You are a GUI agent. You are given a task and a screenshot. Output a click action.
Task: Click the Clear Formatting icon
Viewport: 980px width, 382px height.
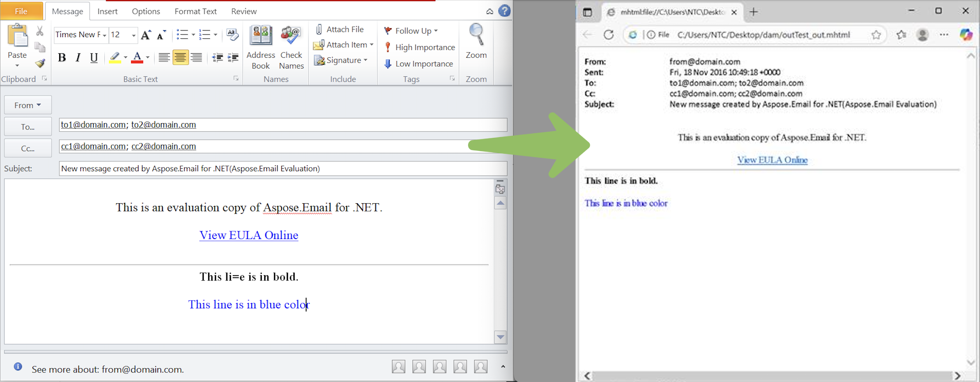232,35
